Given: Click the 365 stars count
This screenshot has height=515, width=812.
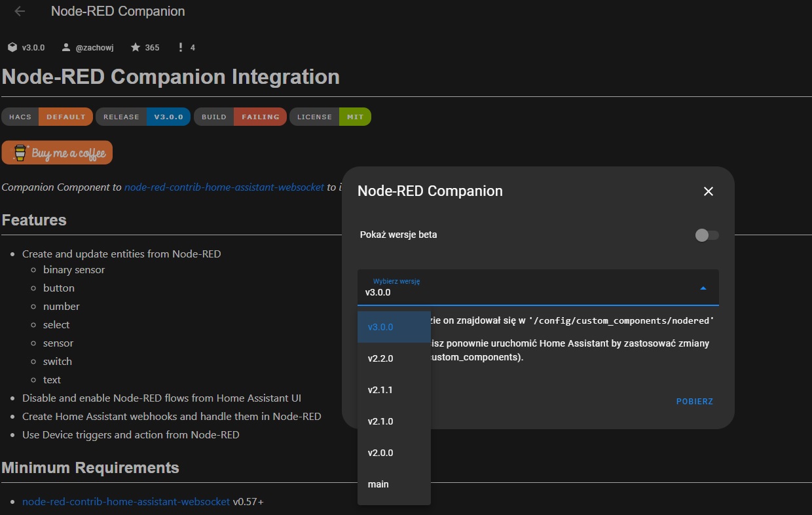Looking at the screenshot, I should [152, 47].
